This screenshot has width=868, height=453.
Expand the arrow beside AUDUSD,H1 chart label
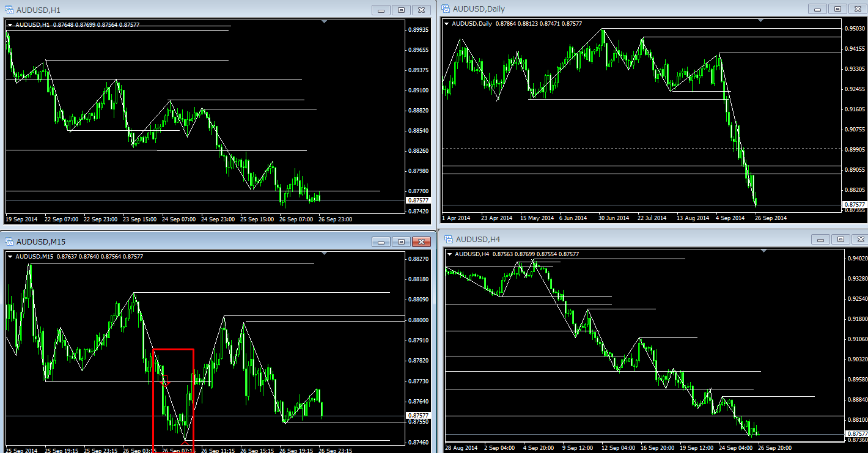pos(10,24)
